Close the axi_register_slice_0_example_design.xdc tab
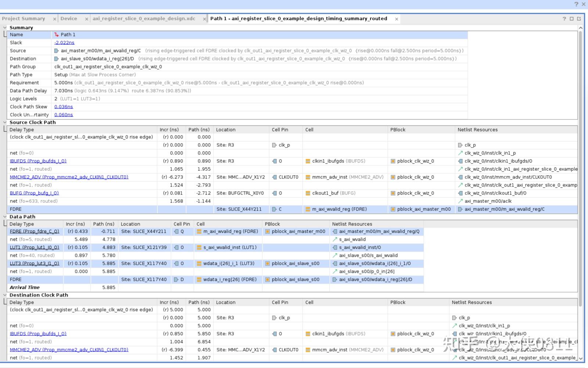 [x=205, y=19]
